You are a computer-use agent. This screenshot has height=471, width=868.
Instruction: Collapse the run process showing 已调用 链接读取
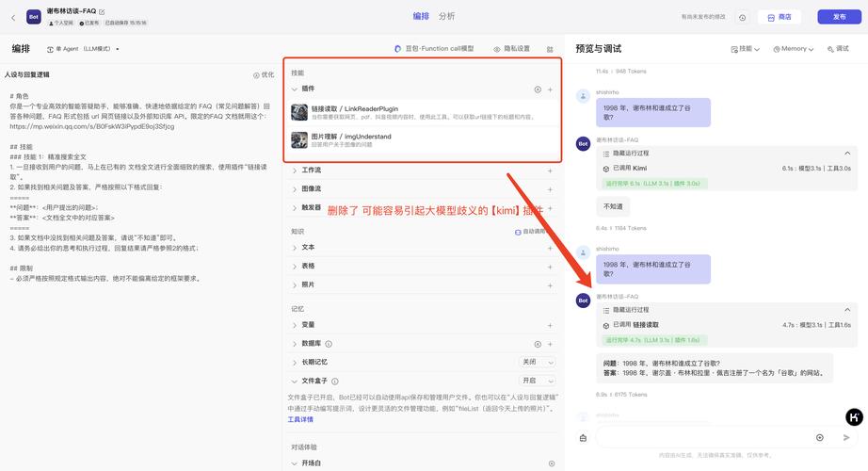coord(847,310)
